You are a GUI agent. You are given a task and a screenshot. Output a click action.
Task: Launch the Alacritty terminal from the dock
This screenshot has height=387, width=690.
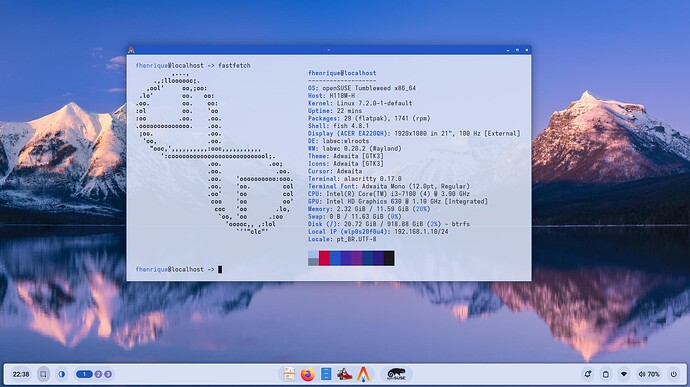363,374
